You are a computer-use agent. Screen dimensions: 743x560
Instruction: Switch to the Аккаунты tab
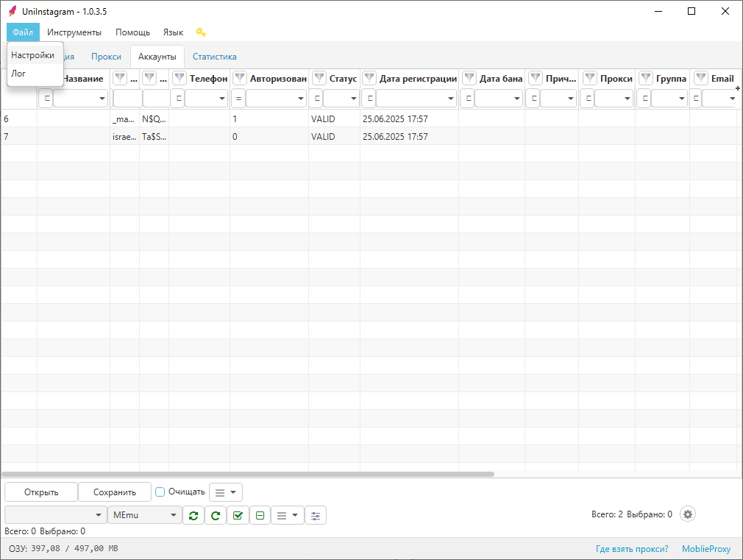pos(157,57)
